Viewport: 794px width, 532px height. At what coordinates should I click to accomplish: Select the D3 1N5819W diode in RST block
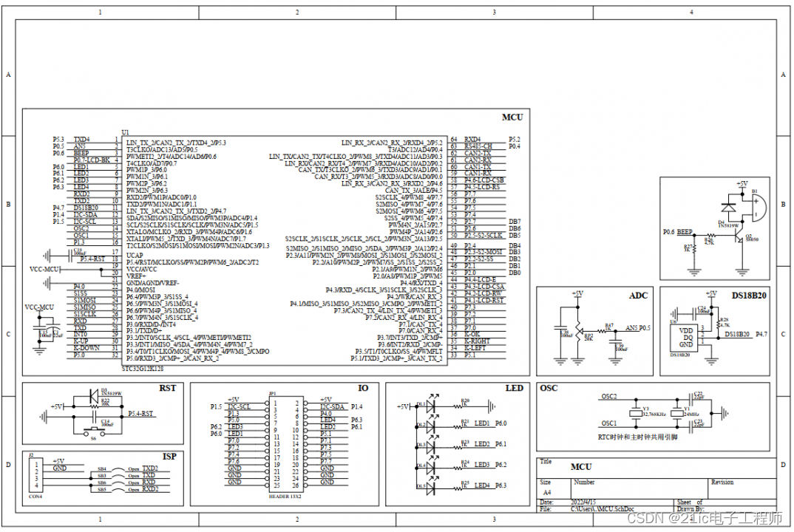coord(94,395)
